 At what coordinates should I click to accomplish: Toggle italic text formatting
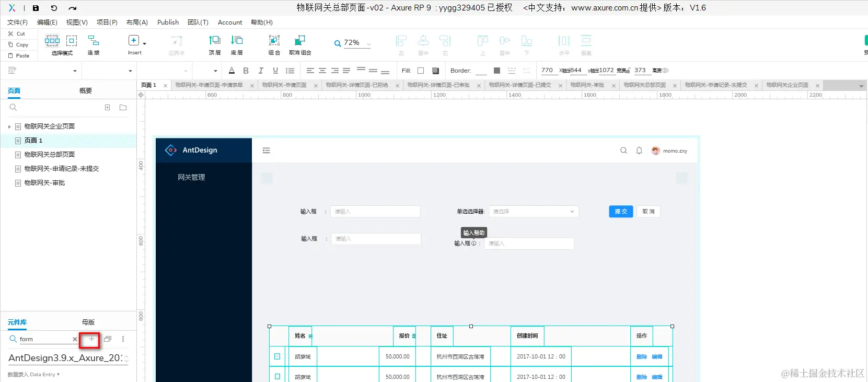tap(261, 71)
